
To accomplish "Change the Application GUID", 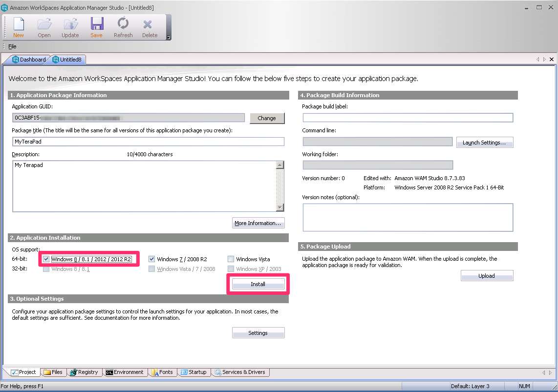I will 267,118.
